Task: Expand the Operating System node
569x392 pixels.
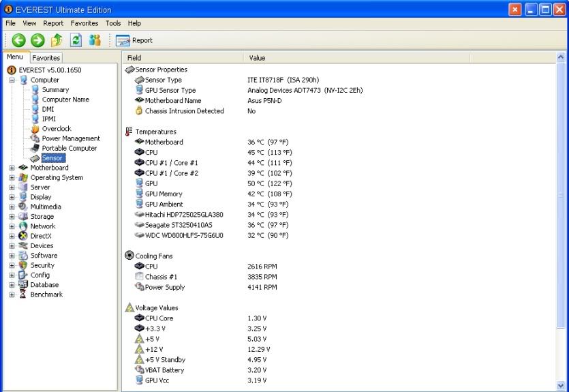Action: click(x=12, y=177)
